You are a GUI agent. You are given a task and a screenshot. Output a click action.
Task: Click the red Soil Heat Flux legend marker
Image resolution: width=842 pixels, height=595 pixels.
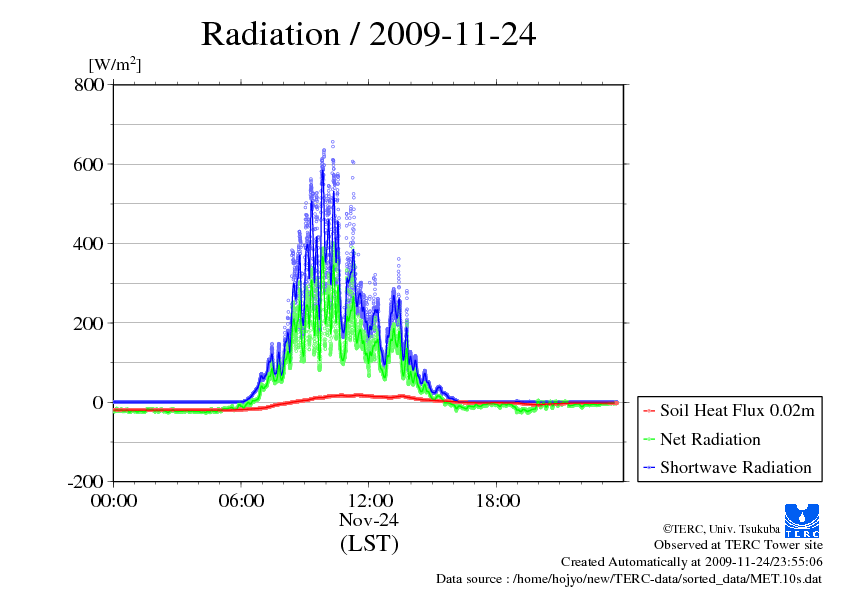[649, 411]
